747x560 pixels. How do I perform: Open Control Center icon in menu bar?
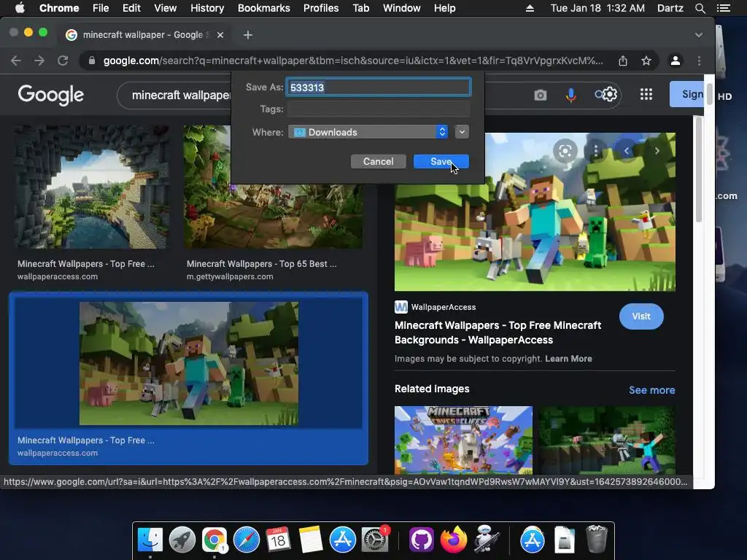tap(723, 8)
